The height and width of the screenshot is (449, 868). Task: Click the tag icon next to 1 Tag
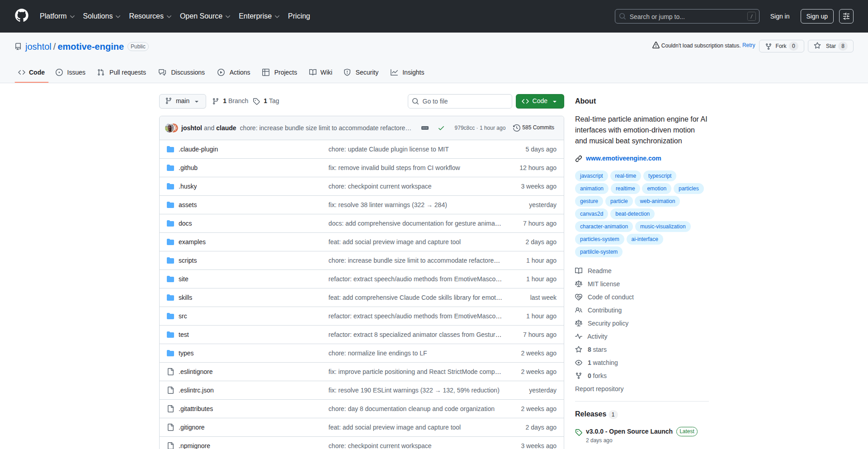click(x=256, y=101)
